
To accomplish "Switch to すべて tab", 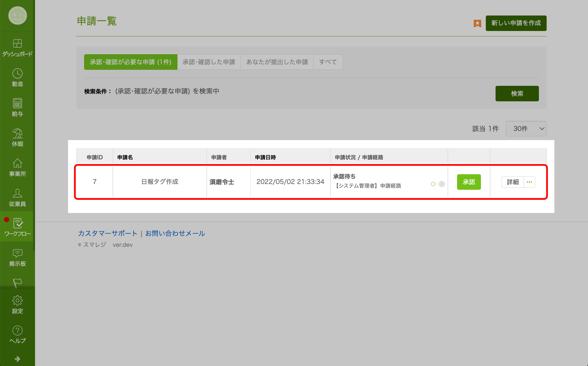I will click(328, 62).
